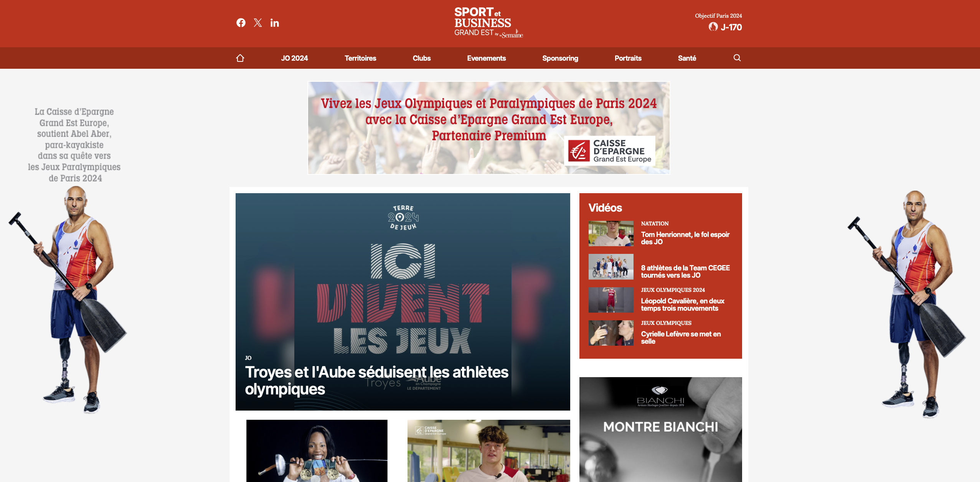This screenshot has width=980, height=482.
Task: Click the home icon in navigation bar
Action: click(x=240, y=58)
